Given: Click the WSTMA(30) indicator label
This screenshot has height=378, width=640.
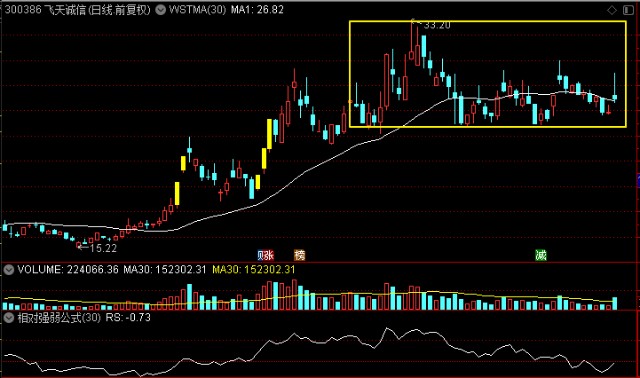Looking at the screenshot, I should (197, 10).
